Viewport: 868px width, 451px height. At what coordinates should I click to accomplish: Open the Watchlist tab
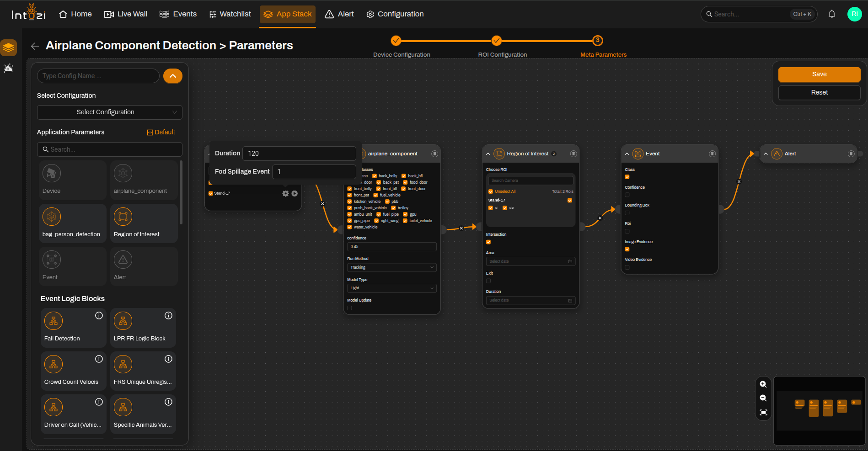tap(230, 14)
